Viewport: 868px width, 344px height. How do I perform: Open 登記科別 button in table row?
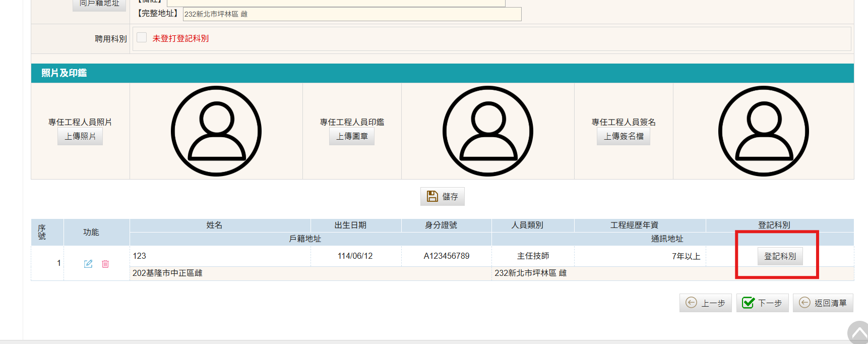pos(780,256)
